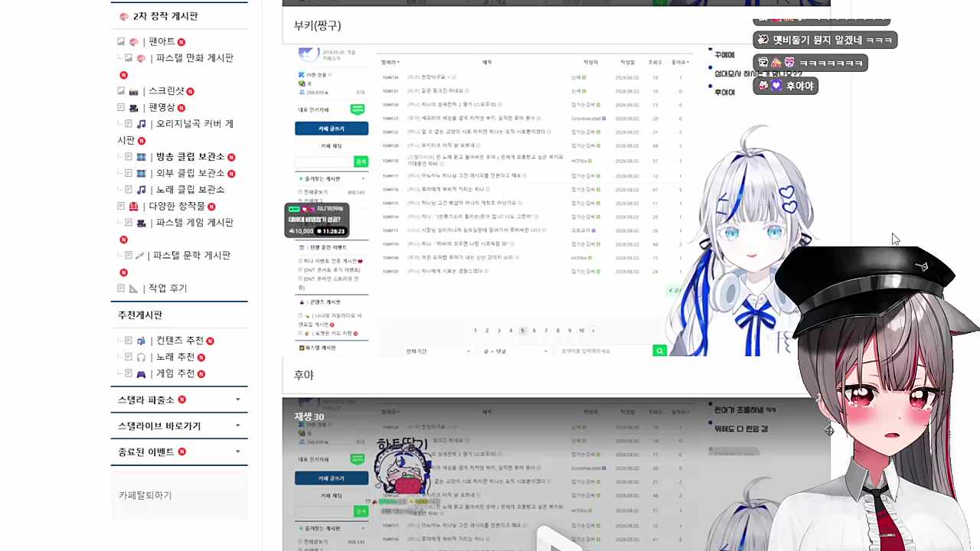Open the 파스텔 게임 게시판 board
The height and width of the screenshot is (551, 980).
tap(194, 223)
